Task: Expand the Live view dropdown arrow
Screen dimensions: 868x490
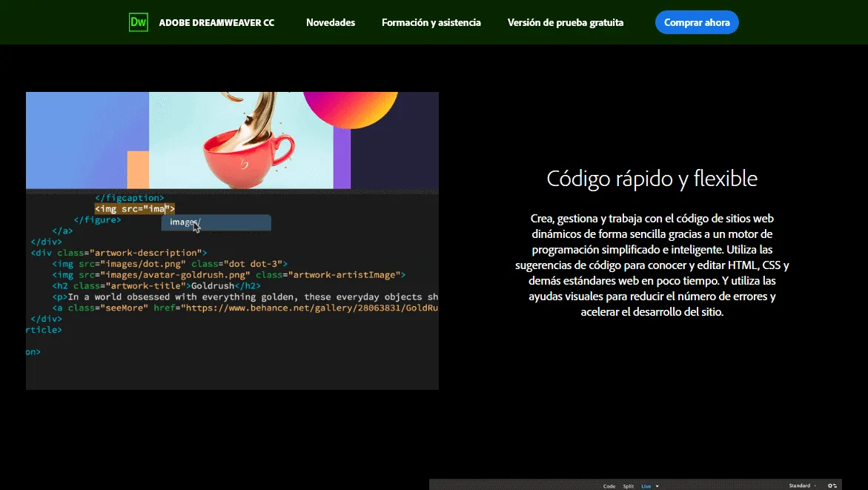Action: pyautogui.click(x=657, y=486)
